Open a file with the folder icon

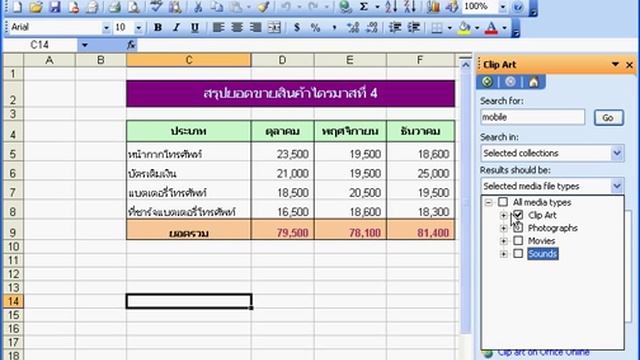coord(36,7)
